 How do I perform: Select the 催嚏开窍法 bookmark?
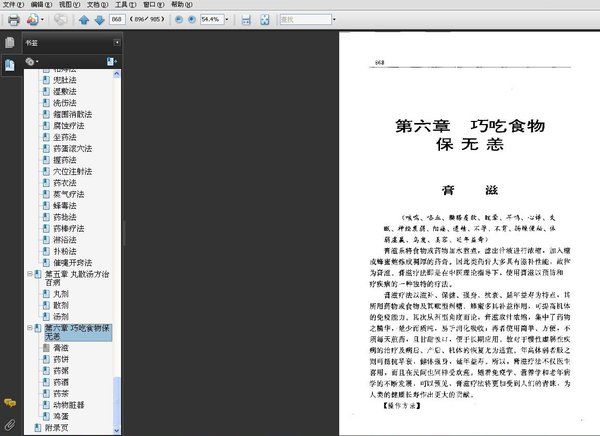[72, 263]
